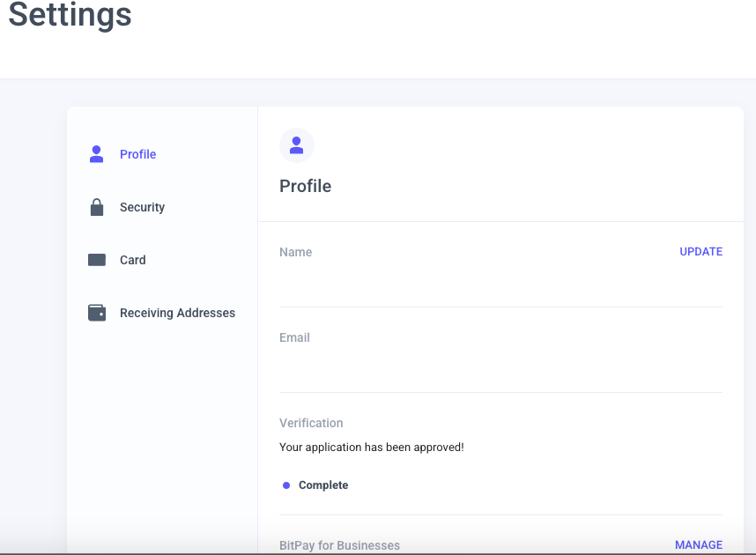Click the BitPay for Businesses label
756x555 pixels.
339,544
